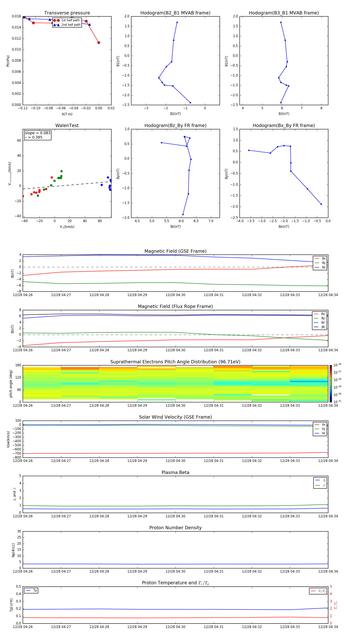Click the 'Vy' entry in velocity legend
The height and width of the screenshot is (644, 351).
(x=320, y=429)
